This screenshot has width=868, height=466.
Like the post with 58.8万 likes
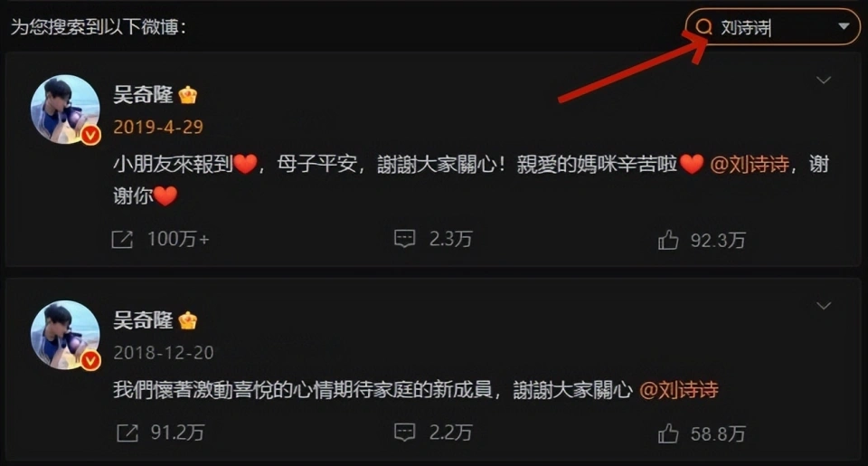pos(668,433)
